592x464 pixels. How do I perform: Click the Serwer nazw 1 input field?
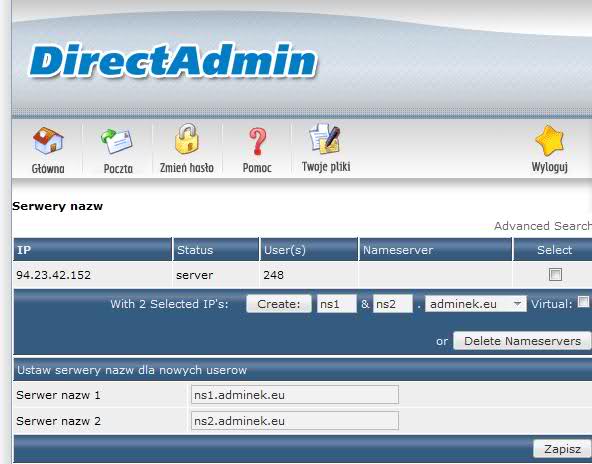click(x=295, y=395)
